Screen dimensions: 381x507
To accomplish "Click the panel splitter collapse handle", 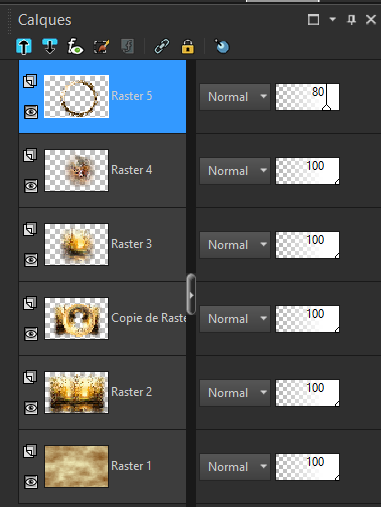I will 191,295.
